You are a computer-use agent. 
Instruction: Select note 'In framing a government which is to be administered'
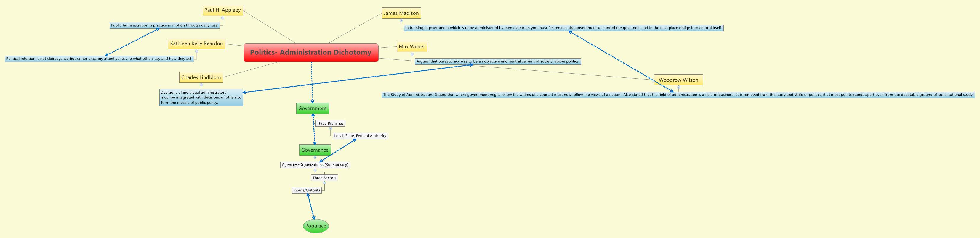pyautogui.click(x=563, y=28)
